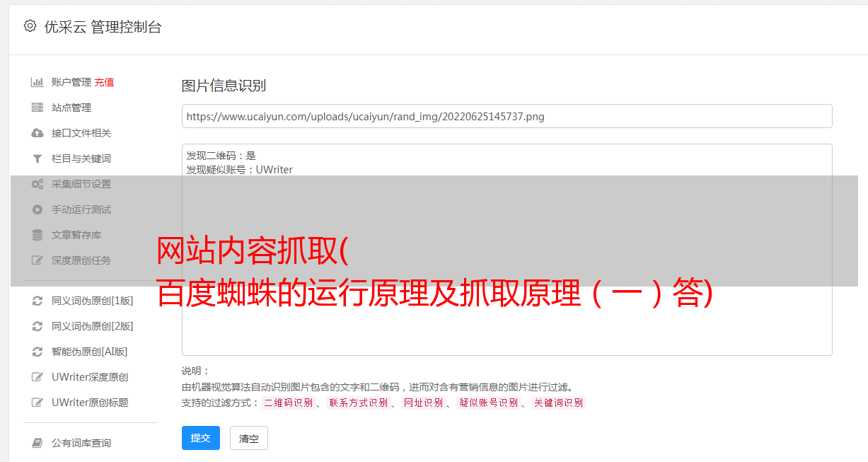Click the 图片信息识别 heading

[x=224, y=86]
